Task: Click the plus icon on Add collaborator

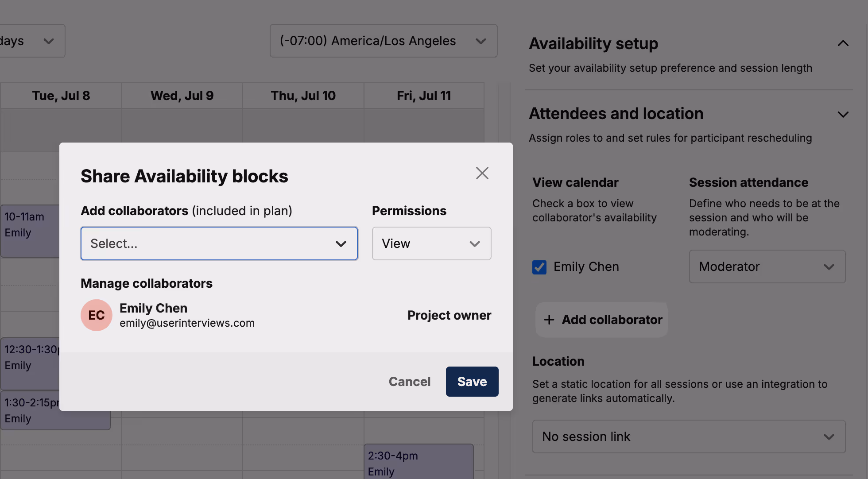Action: pyautogui.click(x=549, y=320)
